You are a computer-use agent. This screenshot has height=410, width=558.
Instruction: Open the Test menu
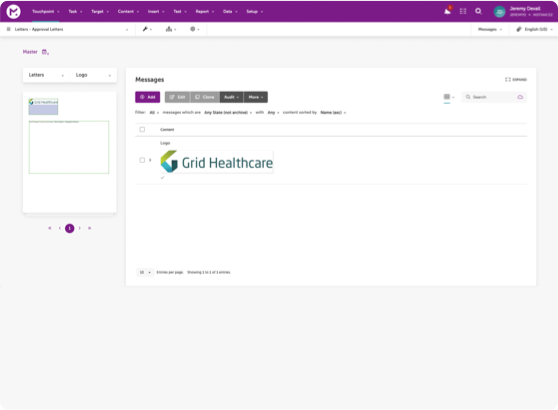180,11
